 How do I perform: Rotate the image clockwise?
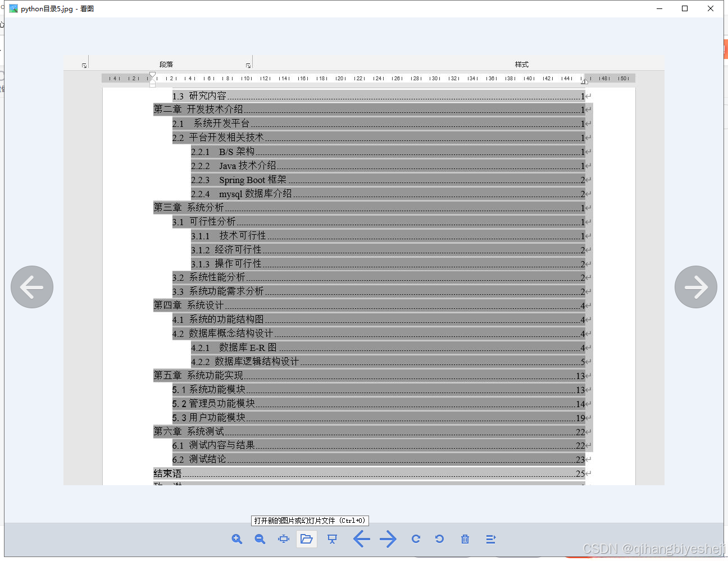[416, 539]
